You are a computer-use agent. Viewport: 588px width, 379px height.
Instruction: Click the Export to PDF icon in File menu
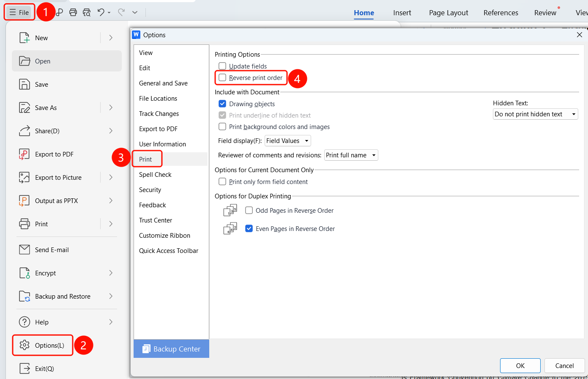coord(25,154)
